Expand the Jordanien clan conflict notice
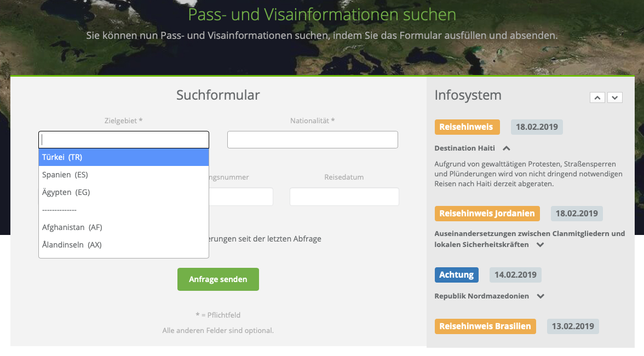Screen dimensions: 644x356 pos(540,245)
